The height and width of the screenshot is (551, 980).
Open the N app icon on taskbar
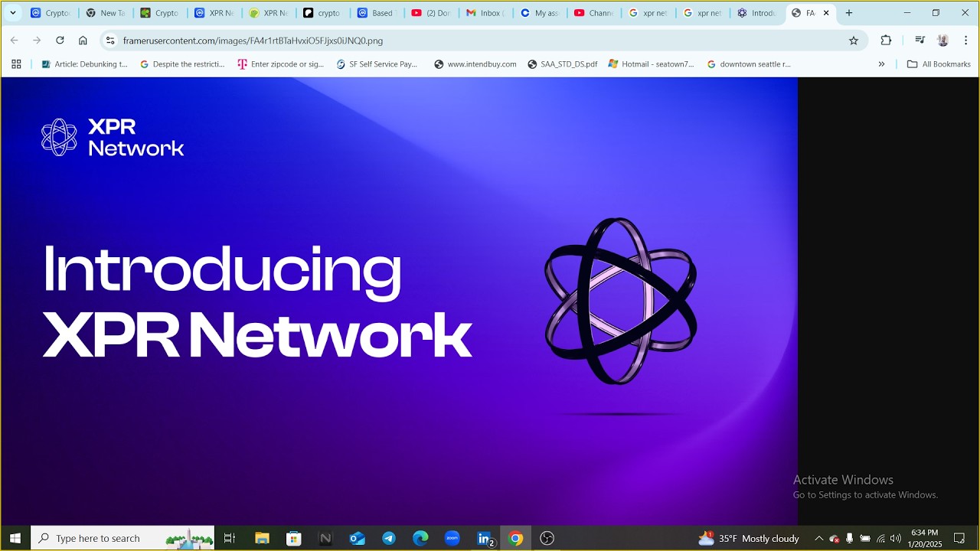[325, 538]
